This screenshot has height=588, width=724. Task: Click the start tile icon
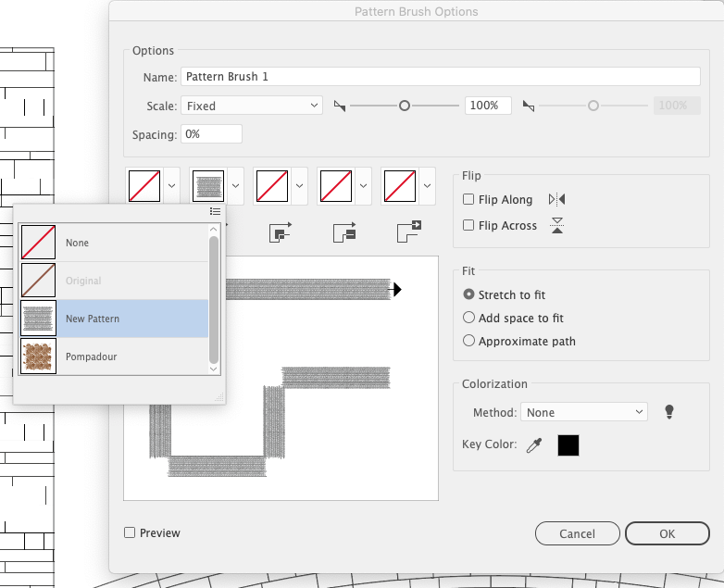344,232
